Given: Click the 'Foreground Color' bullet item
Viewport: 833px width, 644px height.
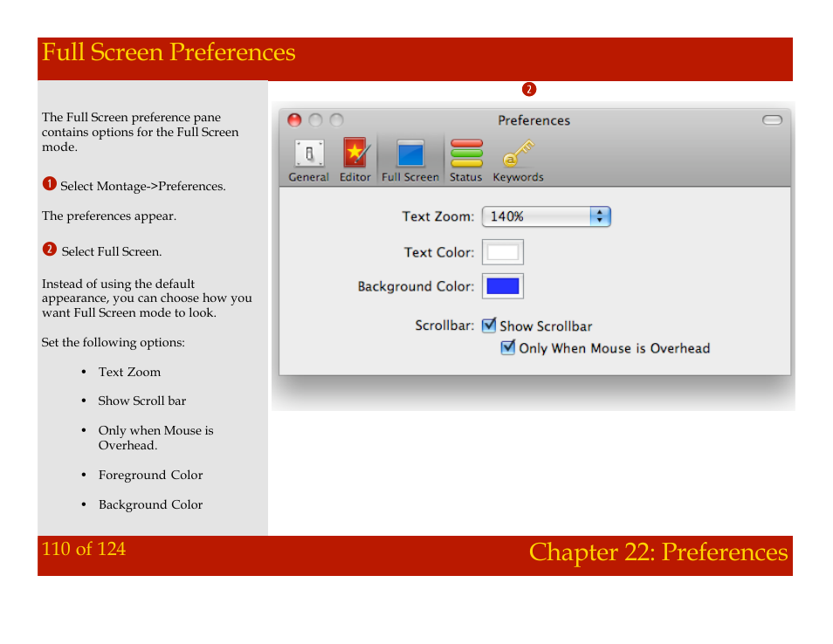Looking at the screenshot, I should point(150,476).
